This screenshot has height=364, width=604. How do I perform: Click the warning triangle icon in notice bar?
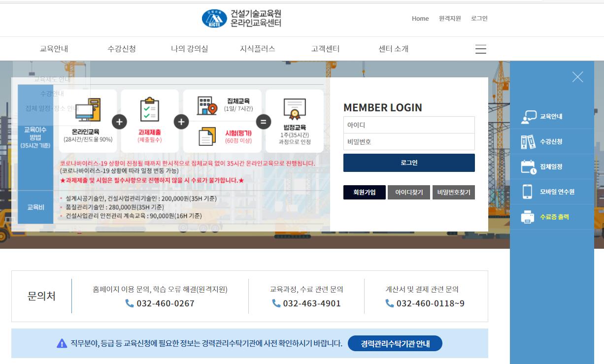[62, 343]
